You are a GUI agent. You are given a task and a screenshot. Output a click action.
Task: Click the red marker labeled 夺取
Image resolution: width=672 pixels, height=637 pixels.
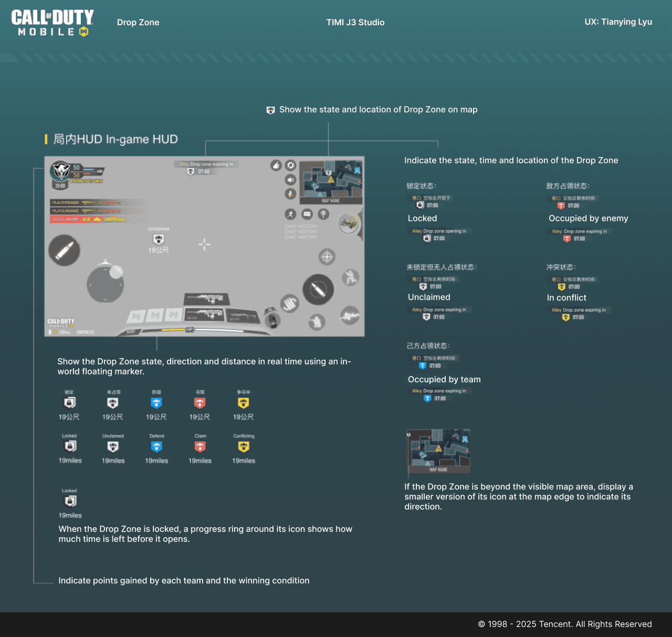point(200,403)
